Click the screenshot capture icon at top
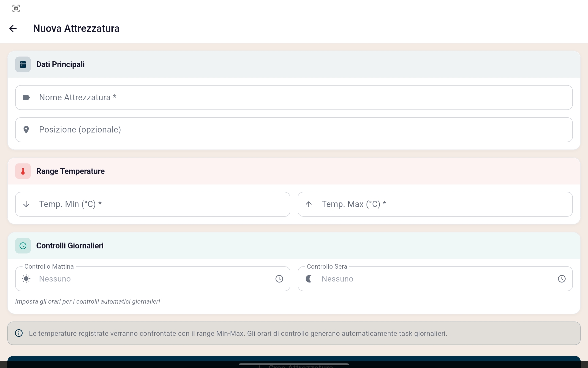This screenshot has width=588, height=368. coord(16,8)
